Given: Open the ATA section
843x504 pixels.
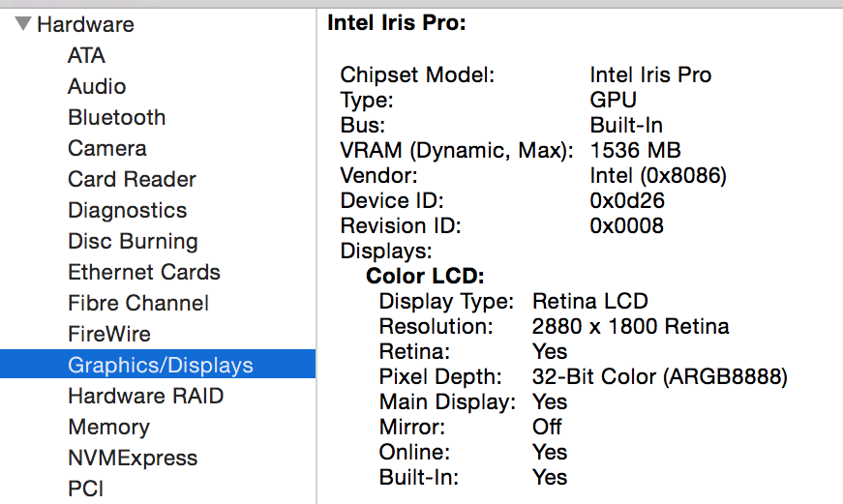Looking at the screenshot, I should [86, 55].
